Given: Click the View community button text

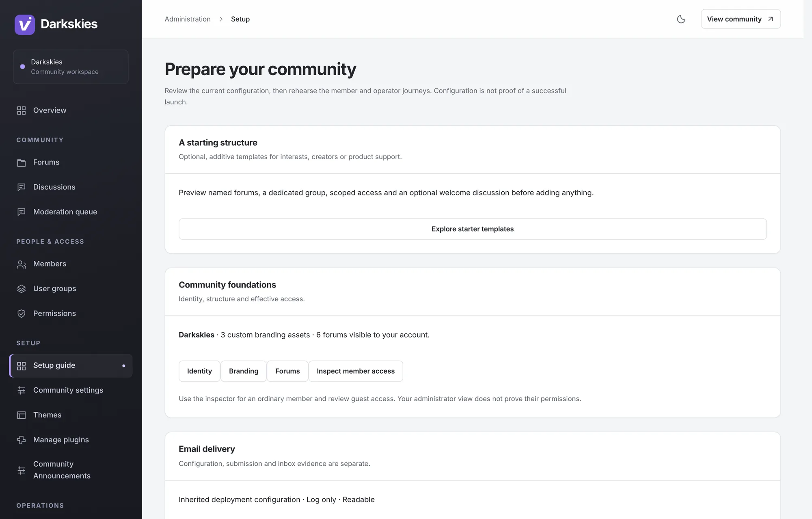Looking at the screenshot, I should (734, 19).
